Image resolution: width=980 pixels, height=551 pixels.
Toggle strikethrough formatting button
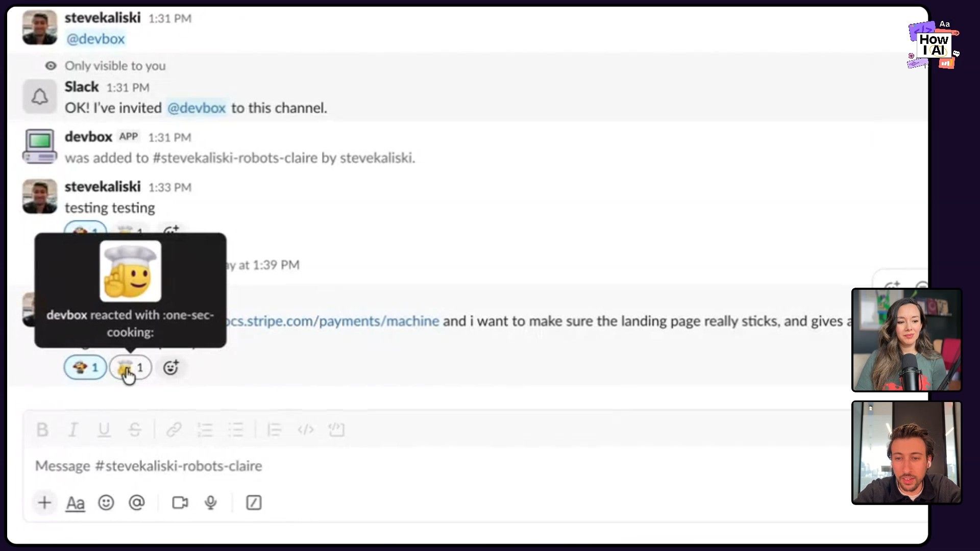point(135,430)
